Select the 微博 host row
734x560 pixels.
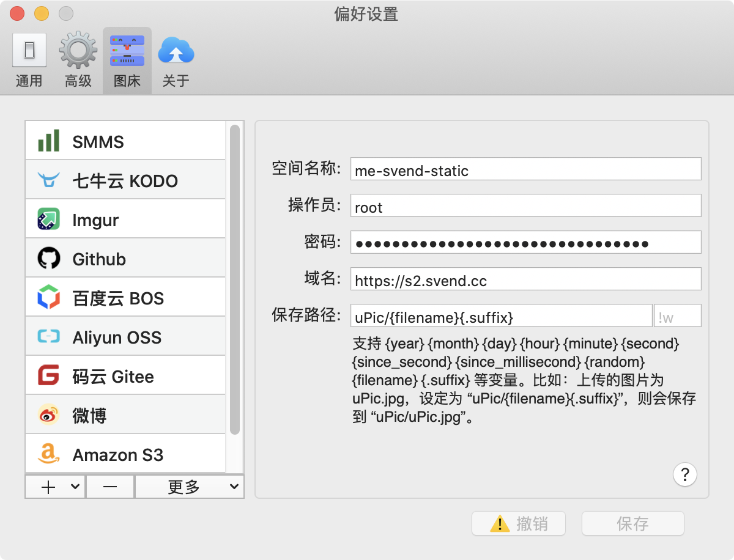pos(125,415)
